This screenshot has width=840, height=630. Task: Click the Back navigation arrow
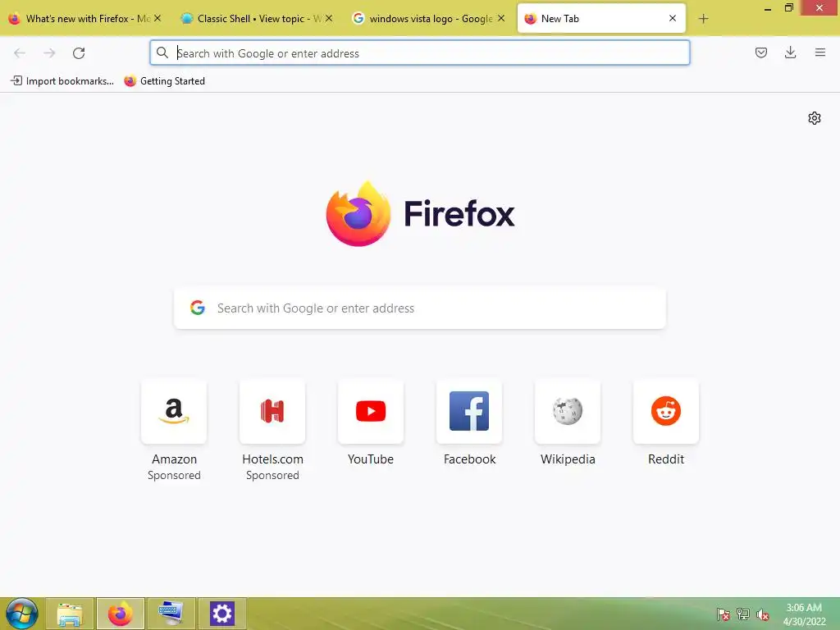pyautogui.click(x=20, y=52)
